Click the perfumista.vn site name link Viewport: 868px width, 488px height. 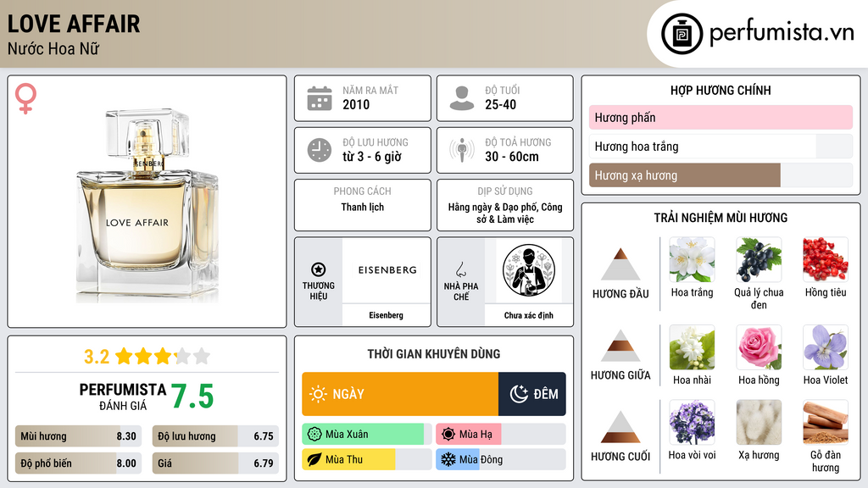781,32
